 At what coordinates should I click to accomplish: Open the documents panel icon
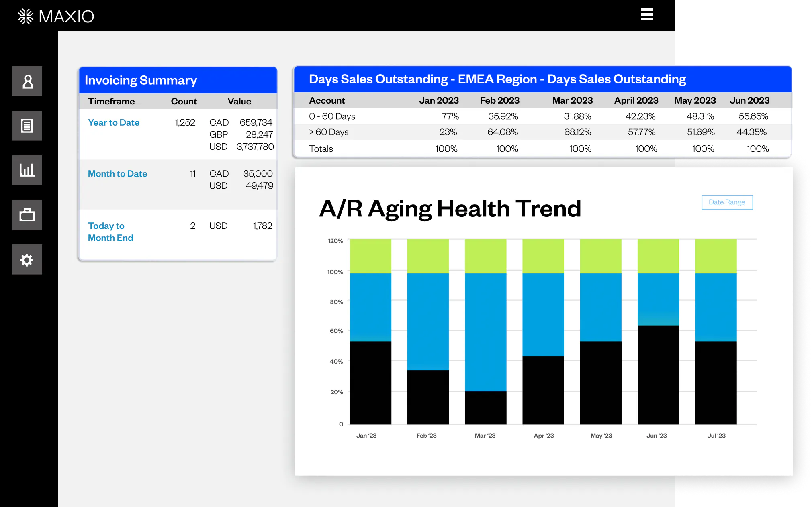[x=27, y=126]
